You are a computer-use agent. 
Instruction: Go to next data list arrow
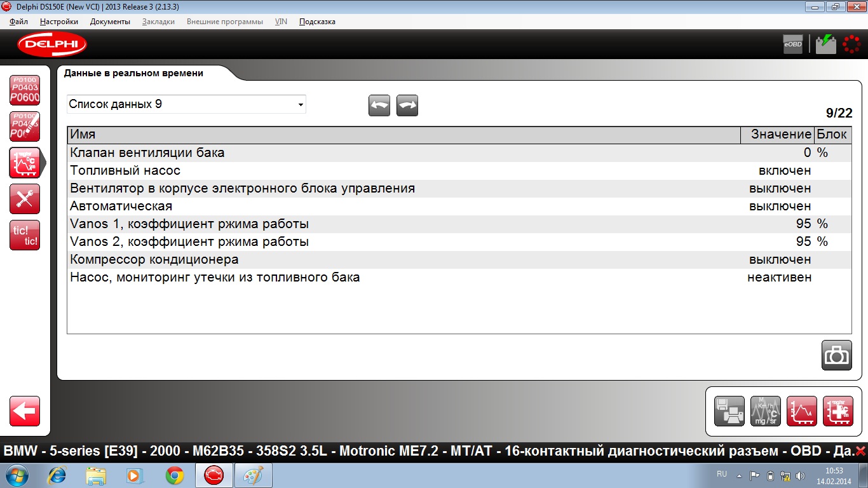[407, 105]
